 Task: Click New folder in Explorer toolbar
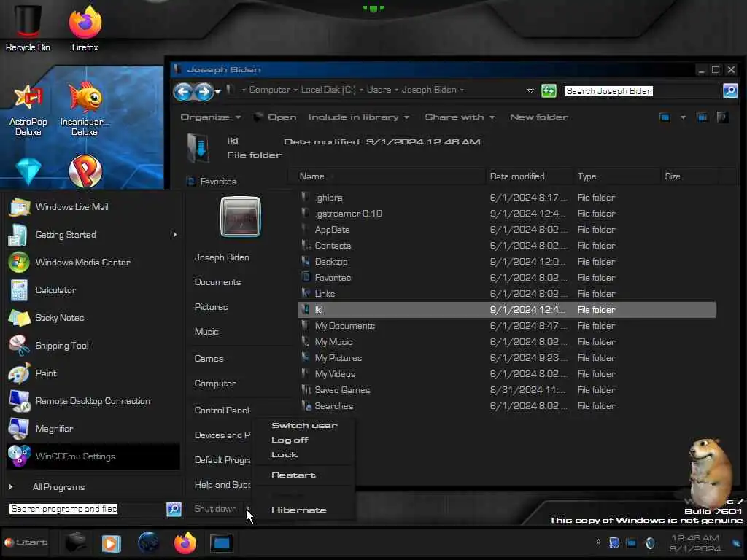539,117
